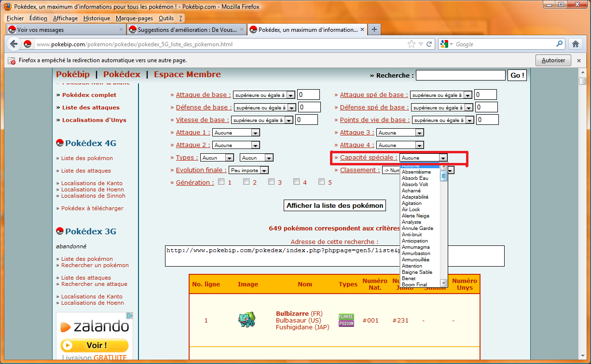The image size is (591, 364).
Task: Switch to 'Voir vos messages' tab
Action: click(x=66, y=29)
